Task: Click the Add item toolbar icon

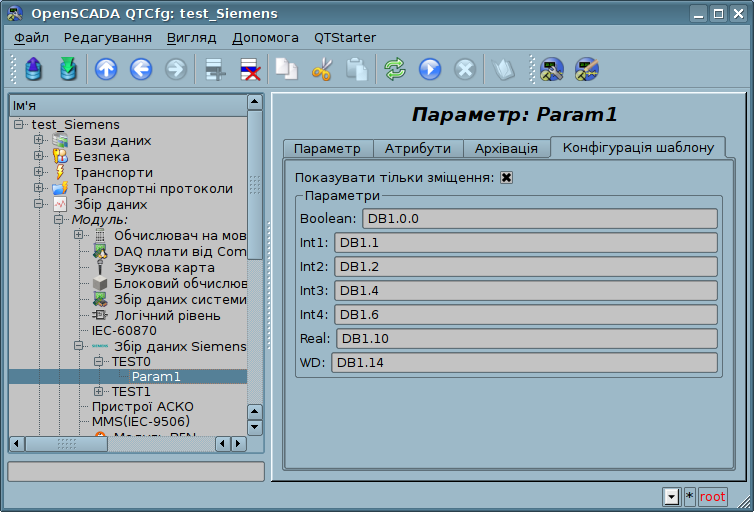Action: tap(214, 69)
